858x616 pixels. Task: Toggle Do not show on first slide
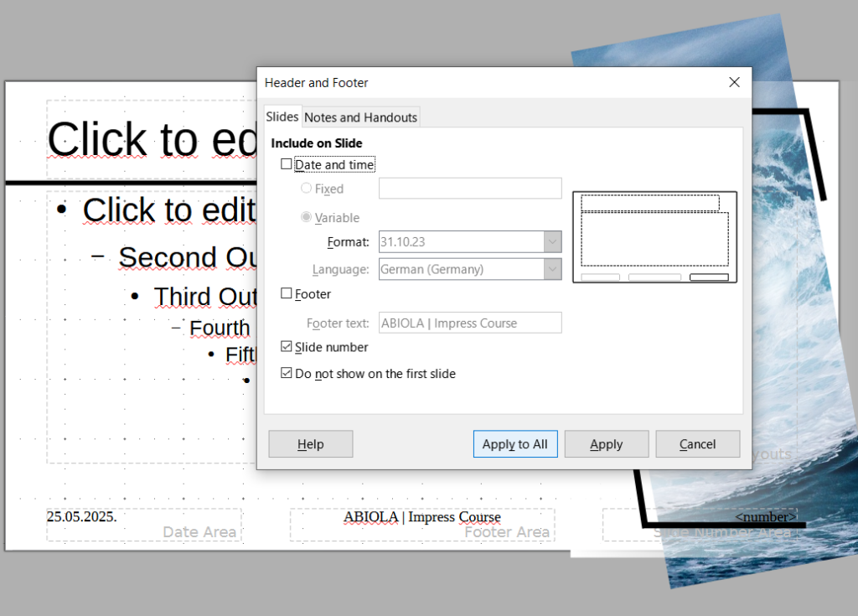(x=287, y=374)
